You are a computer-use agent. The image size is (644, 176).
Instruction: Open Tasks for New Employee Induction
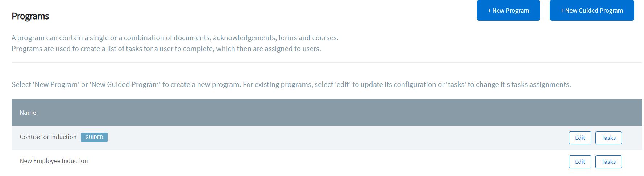[608, 162]
